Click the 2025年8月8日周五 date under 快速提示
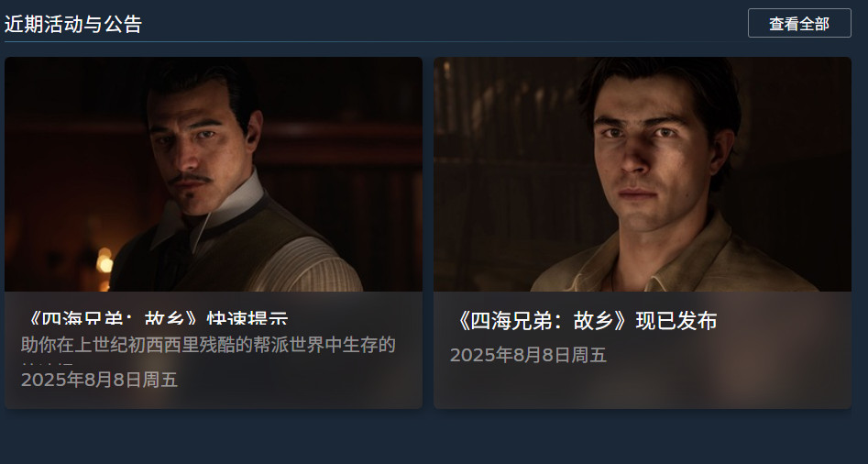868x464 pixels. (x=99, y=380)
